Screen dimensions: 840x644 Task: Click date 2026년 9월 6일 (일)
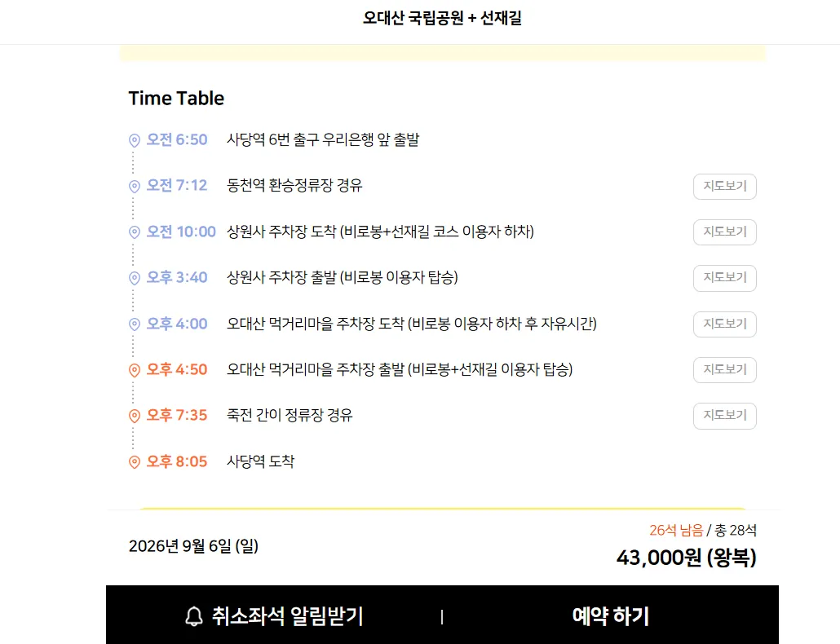pos(193,546)
